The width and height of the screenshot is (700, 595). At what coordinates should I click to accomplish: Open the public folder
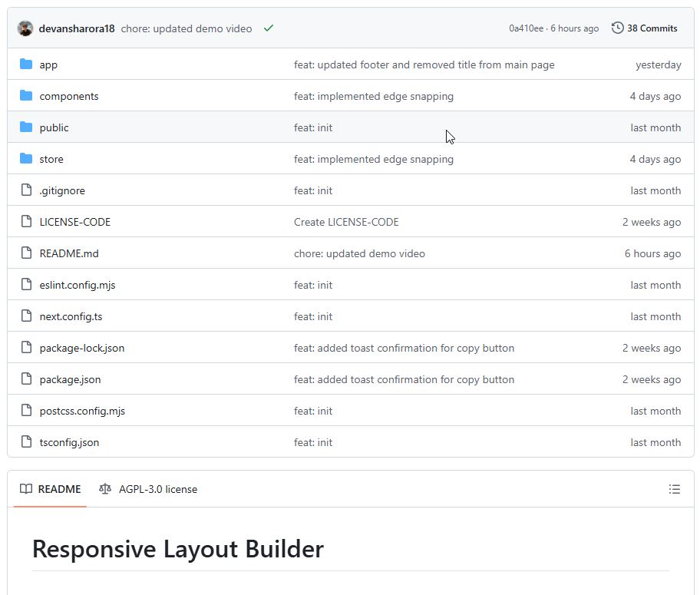54,127
